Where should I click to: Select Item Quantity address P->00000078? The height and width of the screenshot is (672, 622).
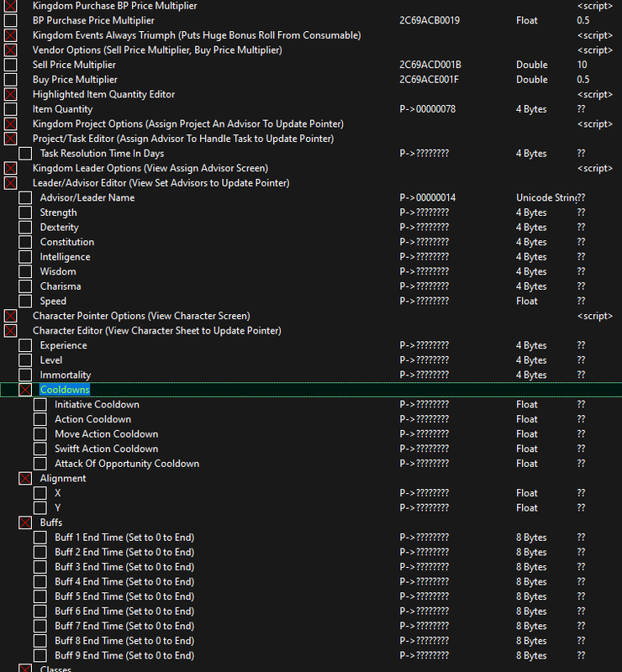click(427, 109)
